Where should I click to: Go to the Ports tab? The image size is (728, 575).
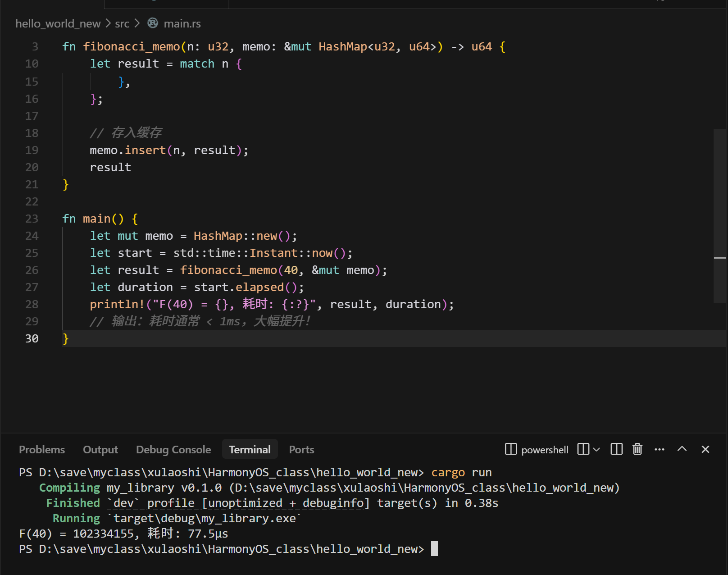pyautogui.click(x=301, y=450)
